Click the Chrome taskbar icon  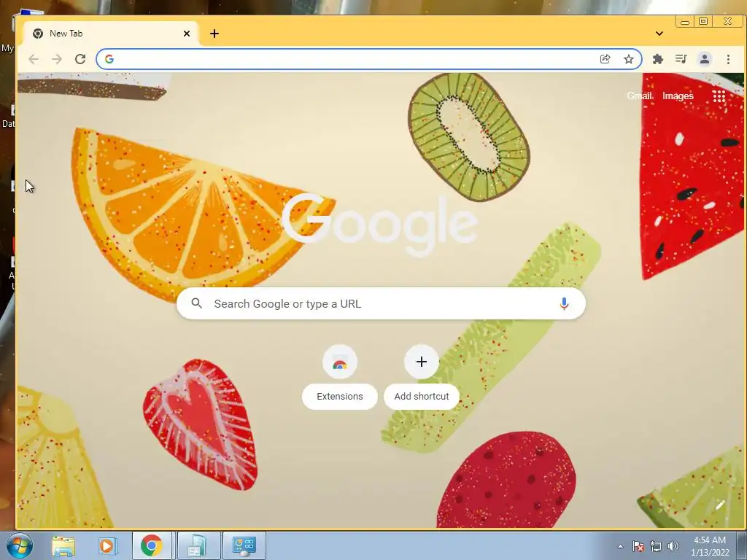pos(152,545)
